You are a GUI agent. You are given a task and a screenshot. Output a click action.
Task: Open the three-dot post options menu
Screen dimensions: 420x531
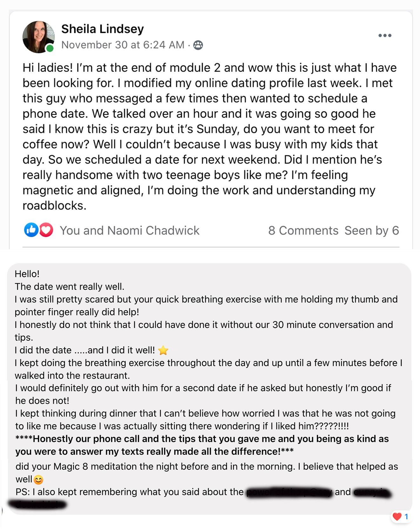385,35
